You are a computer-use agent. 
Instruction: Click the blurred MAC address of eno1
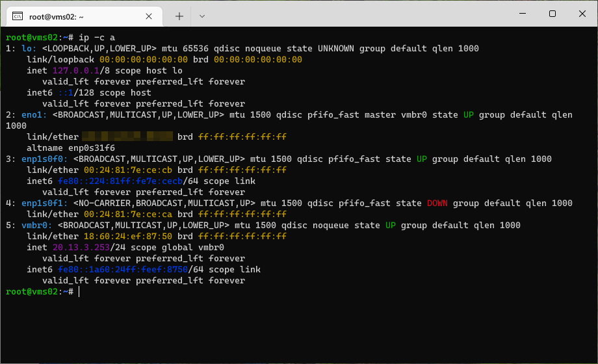(127, 137)
